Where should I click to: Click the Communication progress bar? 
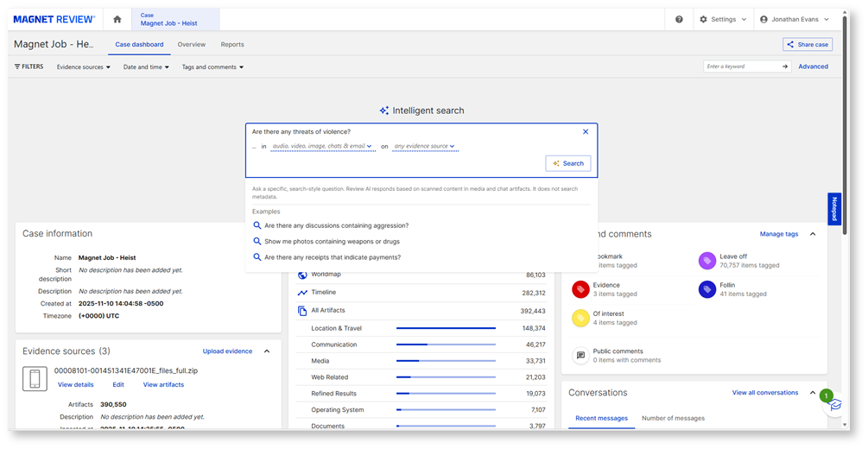(446, 345)
